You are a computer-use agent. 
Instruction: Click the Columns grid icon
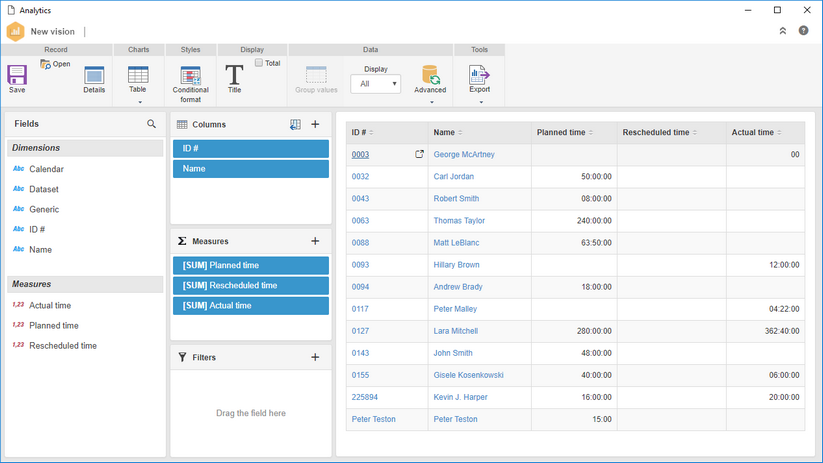coord(182,124)
